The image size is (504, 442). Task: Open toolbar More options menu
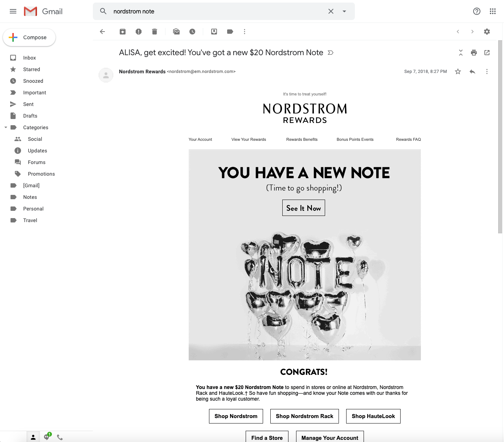[245, 32]
